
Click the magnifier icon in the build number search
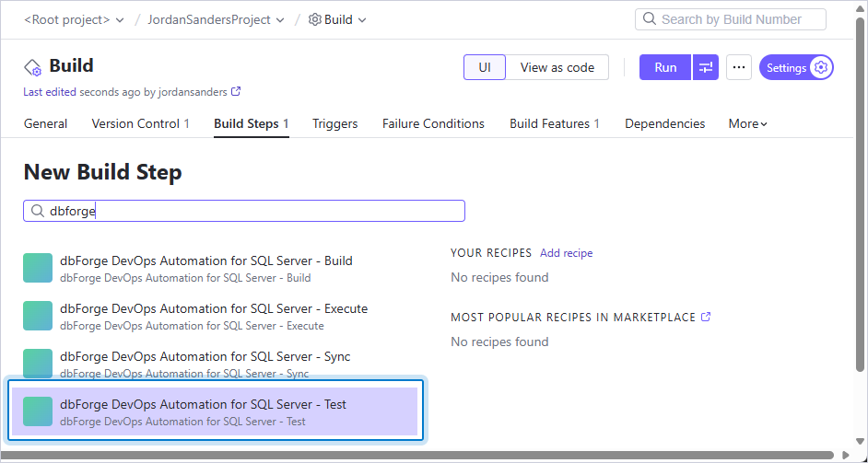coord(650,19)
